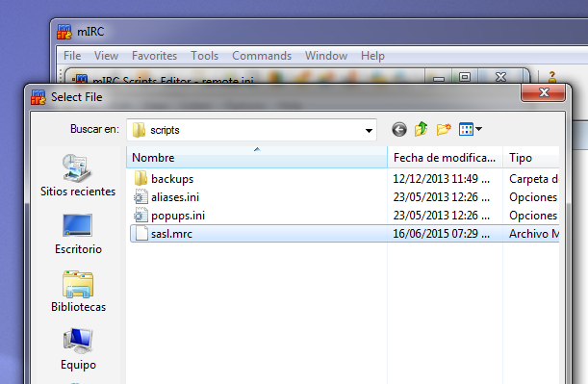Open the mIRC Commands menu
588x384 pixels.
click(262, 56)
